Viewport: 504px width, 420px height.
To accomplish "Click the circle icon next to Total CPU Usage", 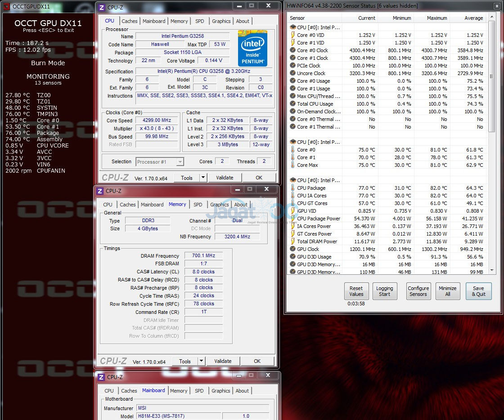I will 293,104.
